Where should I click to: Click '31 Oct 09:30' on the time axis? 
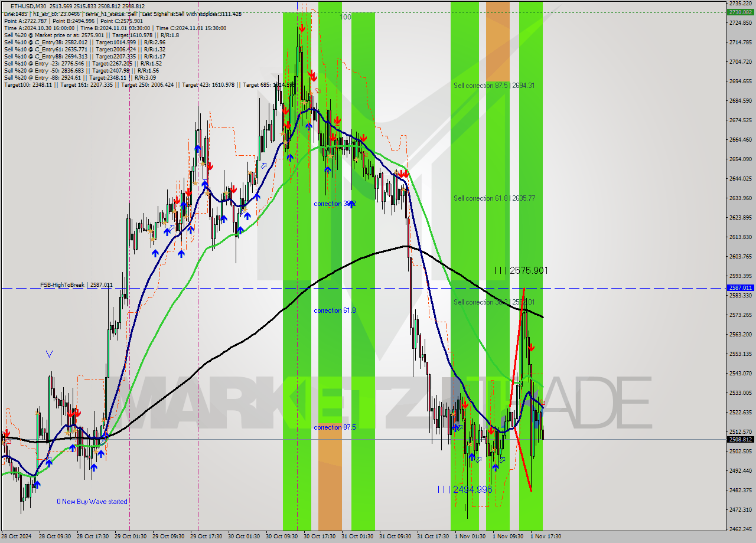[x=395, y=537]
